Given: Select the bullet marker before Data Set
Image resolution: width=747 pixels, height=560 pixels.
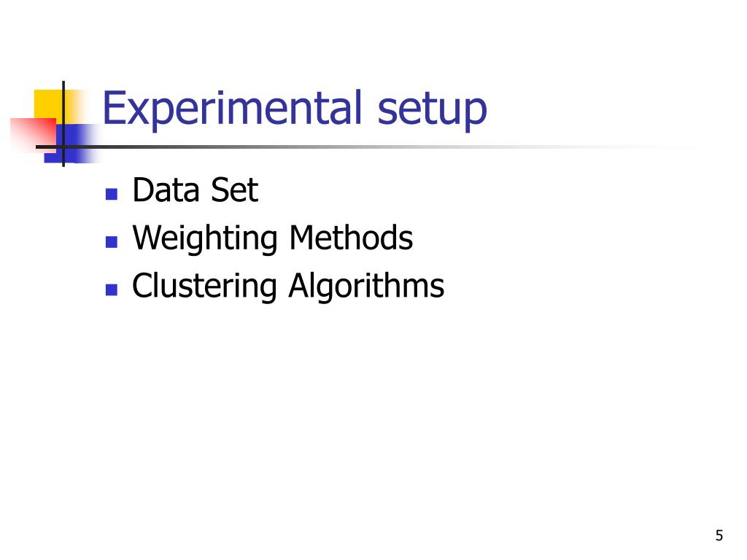Looking at the screenshot, I should click(x=112, y=194).
